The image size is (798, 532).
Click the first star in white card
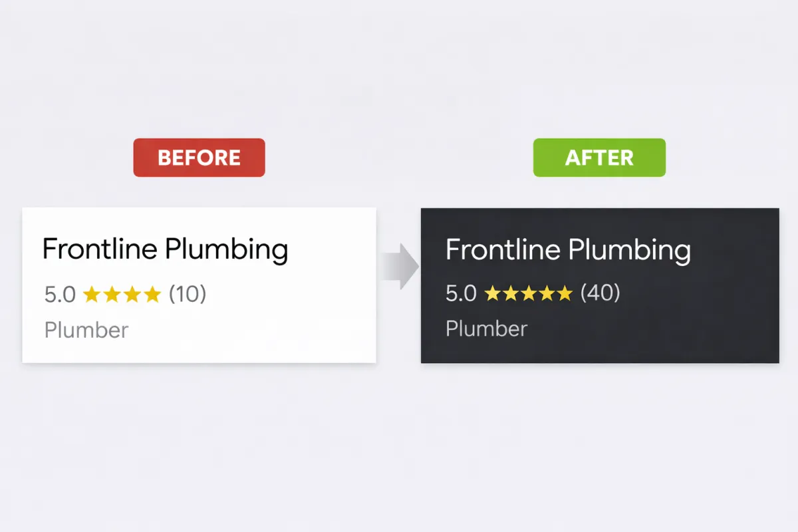91,294
